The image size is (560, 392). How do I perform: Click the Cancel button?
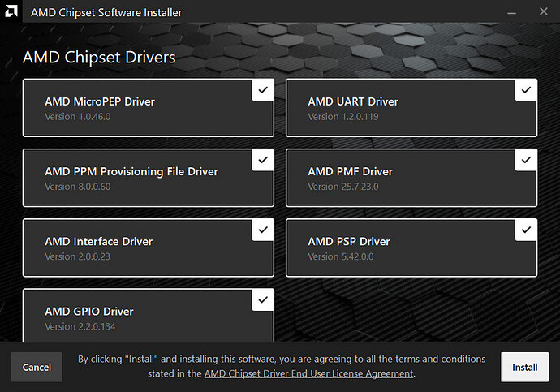point(37,367)
